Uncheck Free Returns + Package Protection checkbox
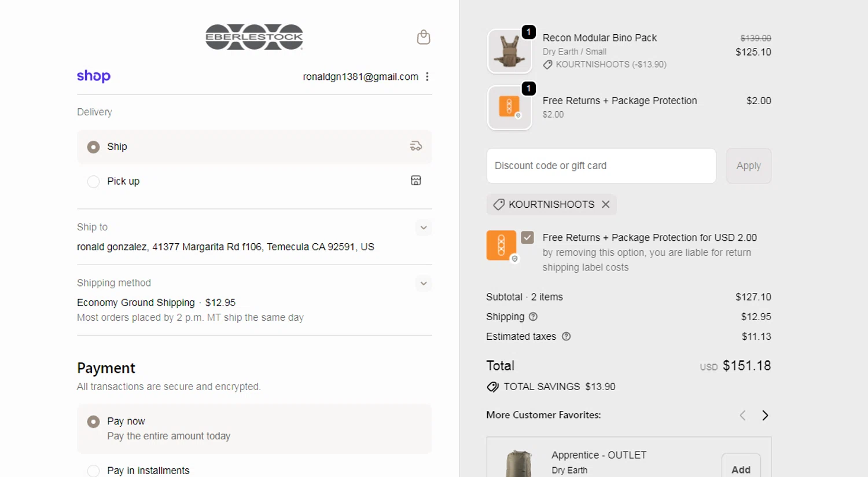 [527, 237]
